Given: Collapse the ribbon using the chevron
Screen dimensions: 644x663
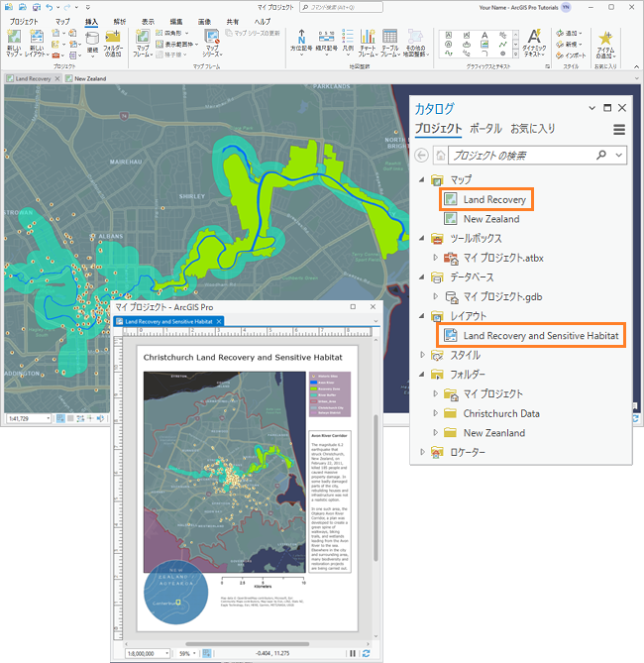Looking at the screenshot, I should [x=636, y=66].
